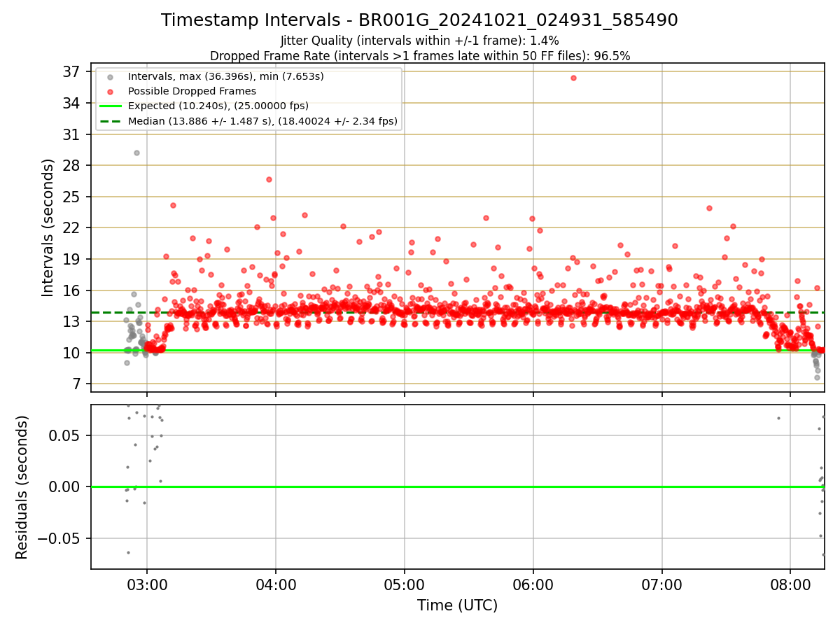
Task: Click the highest red outlier point near 36 seconds
Action: (x=573, y=78)
